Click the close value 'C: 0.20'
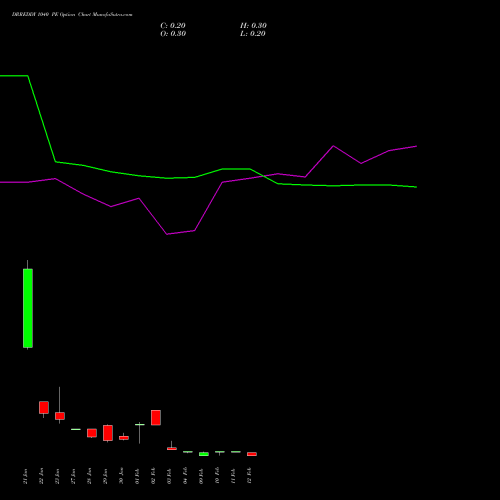 point(173,26)
